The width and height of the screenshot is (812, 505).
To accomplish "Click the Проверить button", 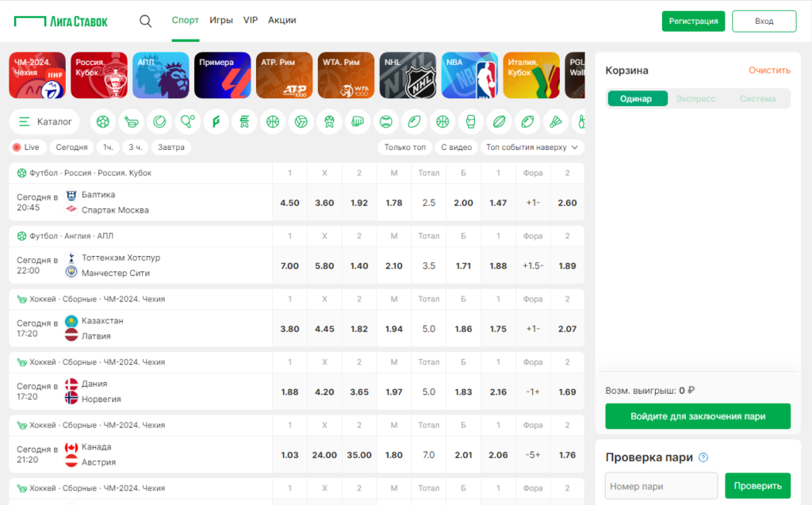I will coord(757,486).
